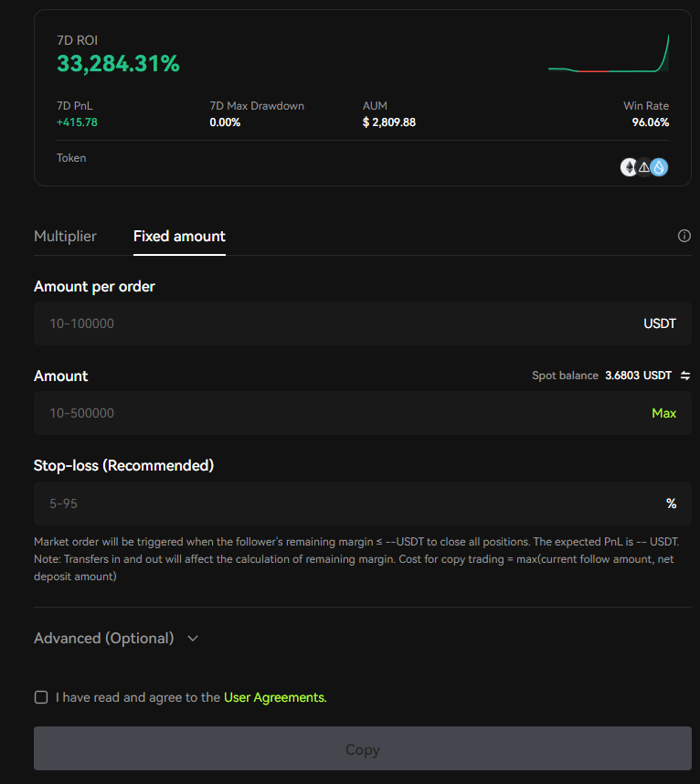Click the Token label
The image size is (700, 784).
[x=71, y=158]
